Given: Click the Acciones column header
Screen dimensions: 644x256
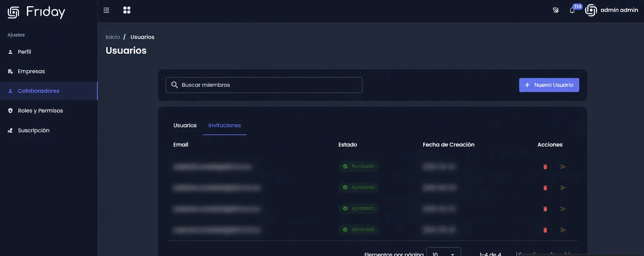Looking at the screenshot, I should pyautogui.click(x=550, y=145).
